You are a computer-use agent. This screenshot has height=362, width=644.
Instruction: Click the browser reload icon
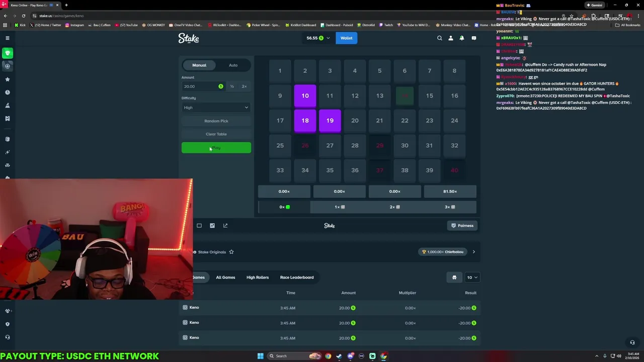pos(23,16)
